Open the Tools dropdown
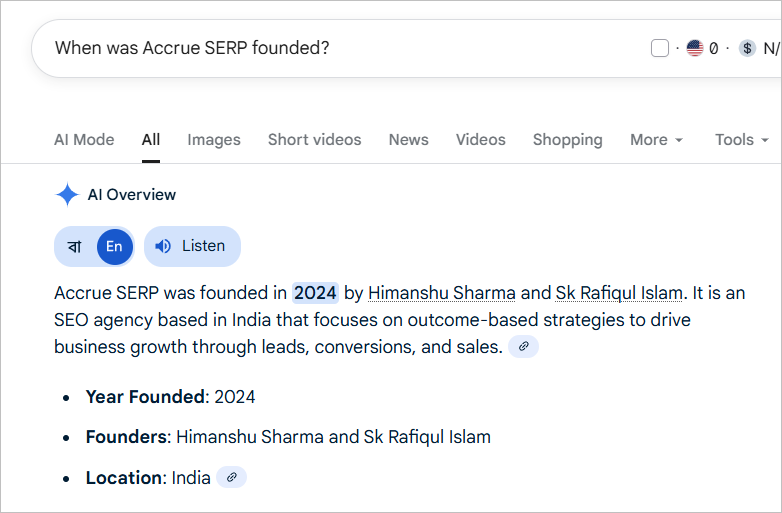The image size is (782, 513). click(x=741, y=140)
